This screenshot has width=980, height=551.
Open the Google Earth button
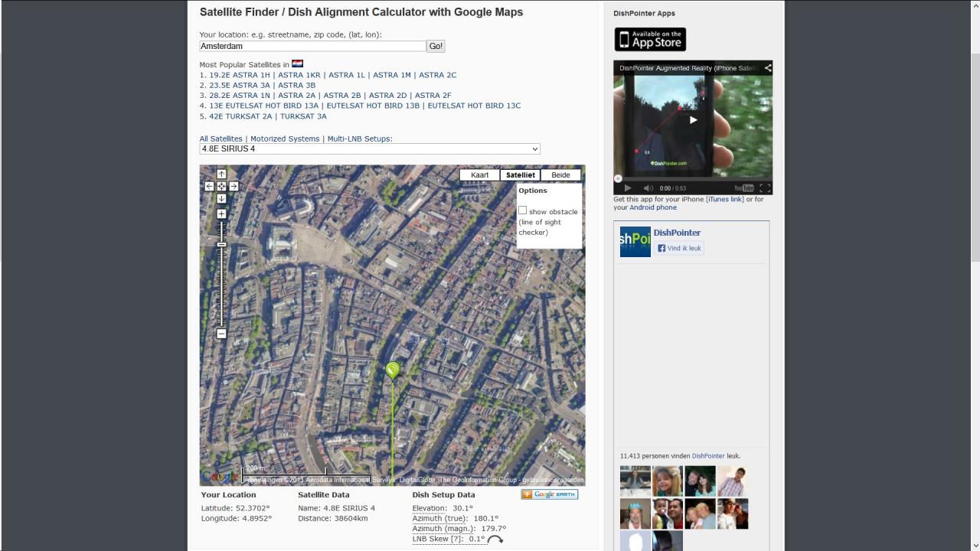tap(550, 494)
